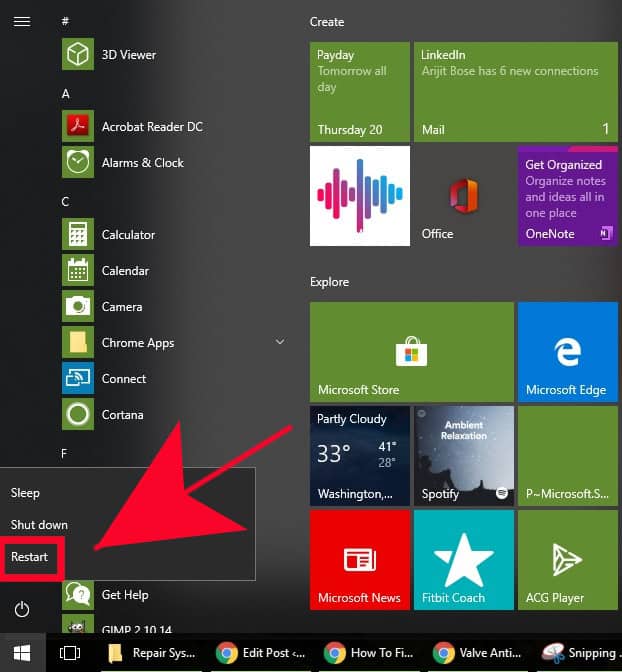Viewport: 622px width, 672px height.
Task: Click the Windows Start button
Action: (22, 653)
